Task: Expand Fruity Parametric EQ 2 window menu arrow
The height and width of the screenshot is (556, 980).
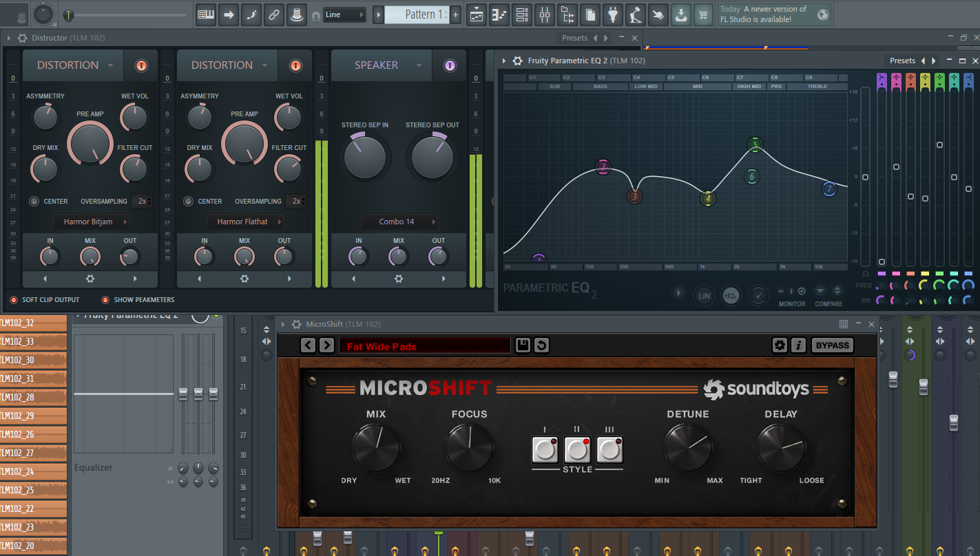Action: click(x=504, y=61)
